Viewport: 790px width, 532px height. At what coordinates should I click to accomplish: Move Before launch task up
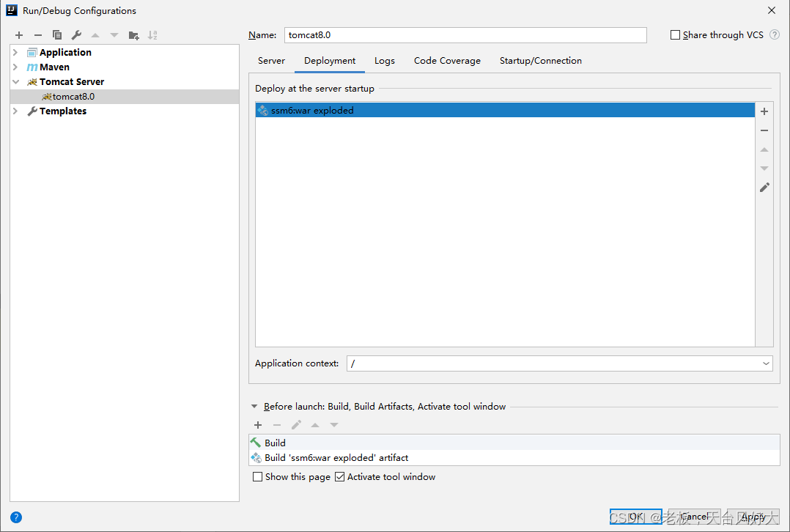(315, 425)
